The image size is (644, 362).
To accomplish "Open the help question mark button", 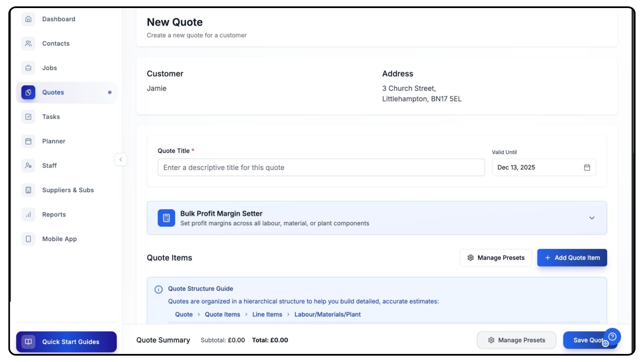I will pyautogui.click(x=612, y=336).
